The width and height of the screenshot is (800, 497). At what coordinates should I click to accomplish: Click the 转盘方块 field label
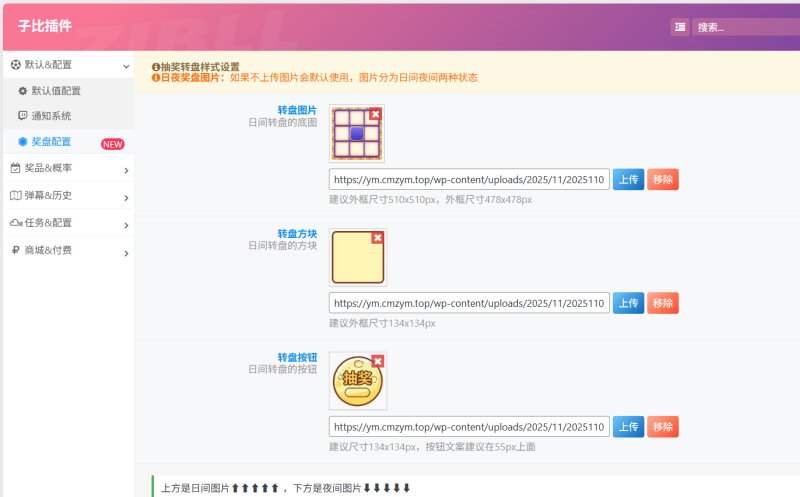[x=297, y=234]
